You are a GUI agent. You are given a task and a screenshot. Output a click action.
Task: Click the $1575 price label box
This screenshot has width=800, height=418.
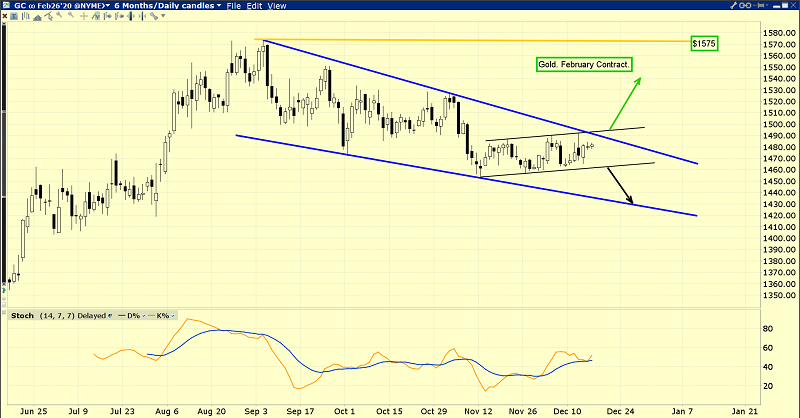tap(704, 44)
